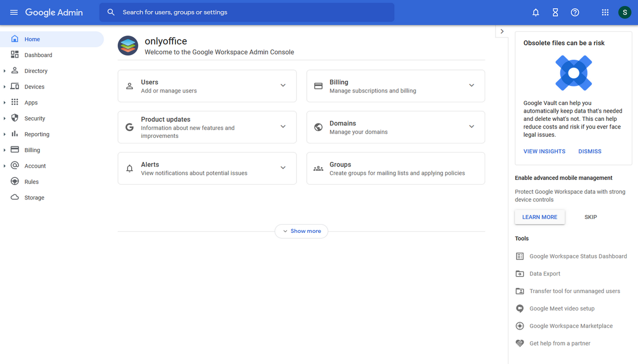
Task: Collapse the left navigation with hamburger menu
Action: [x=13, y=12]
